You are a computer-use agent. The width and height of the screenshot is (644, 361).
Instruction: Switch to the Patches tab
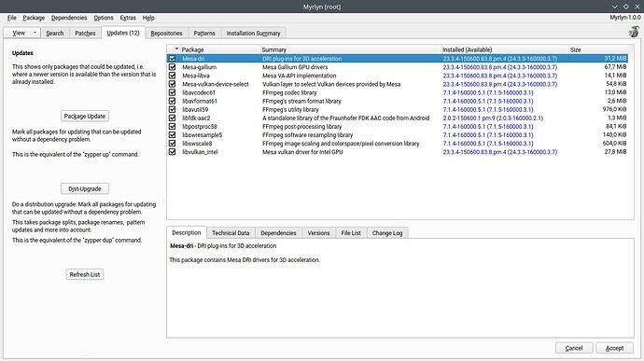click(x=85, y=34)
